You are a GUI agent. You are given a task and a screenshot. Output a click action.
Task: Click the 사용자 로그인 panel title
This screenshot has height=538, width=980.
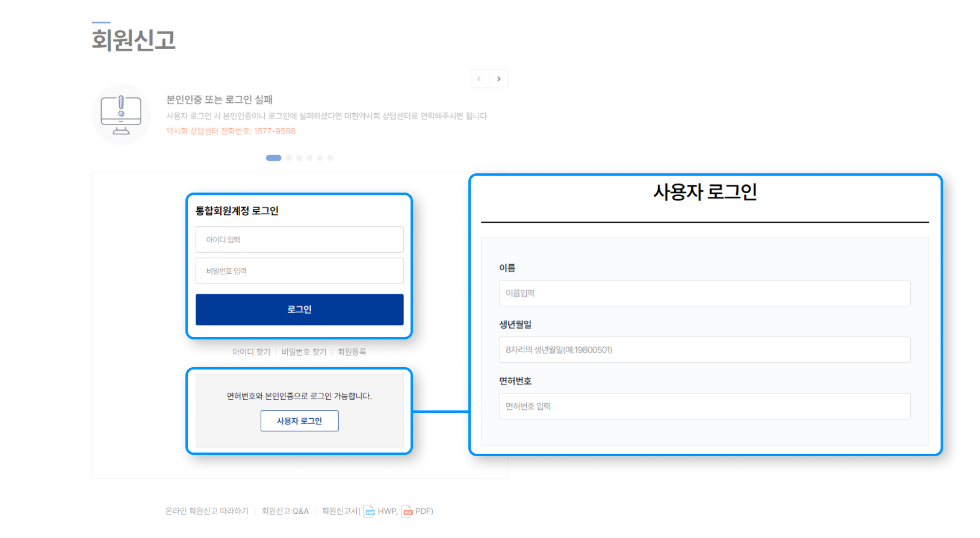click(x=705, y=192)
